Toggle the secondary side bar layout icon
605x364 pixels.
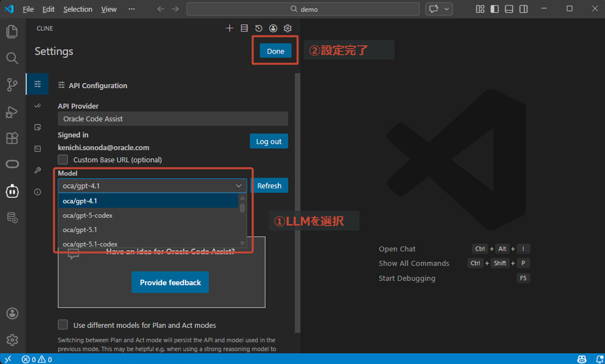click(x=524, y=9)
